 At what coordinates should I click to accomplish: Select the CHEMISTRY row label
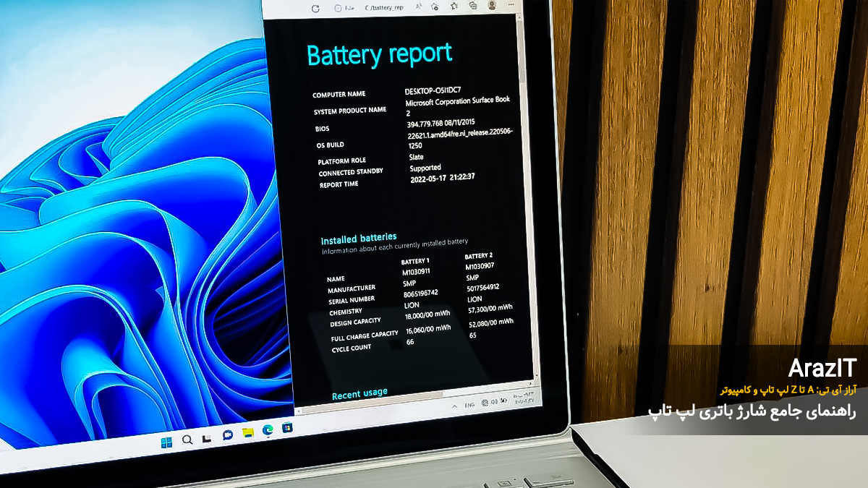[346, 312]
